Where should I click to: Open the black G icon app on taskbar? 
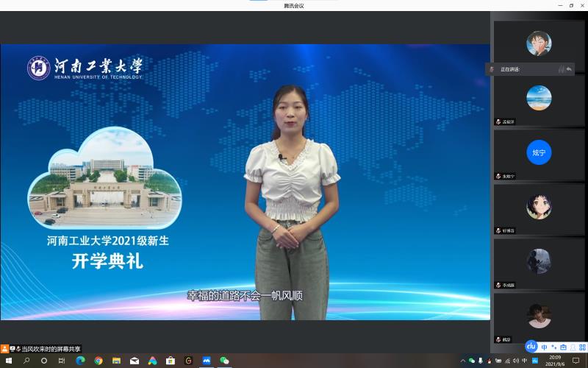(x=188, y=361)
